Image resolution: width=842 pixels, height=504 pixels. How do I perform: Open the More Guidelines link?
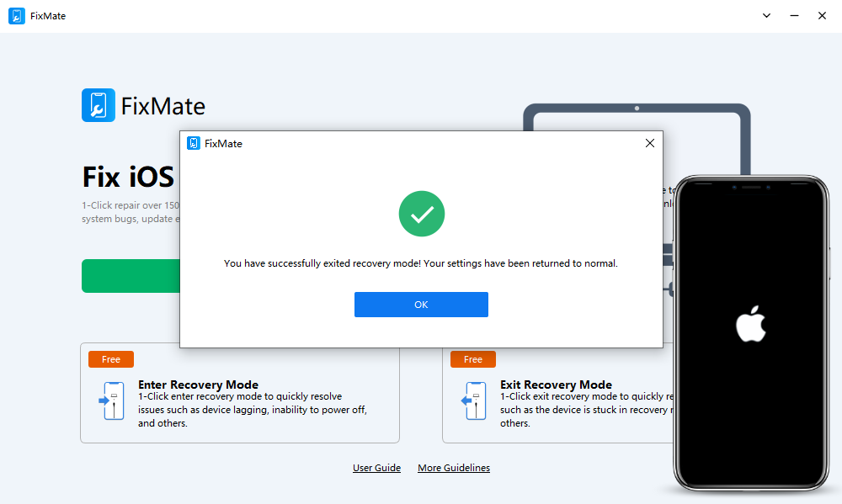point(454,468)
